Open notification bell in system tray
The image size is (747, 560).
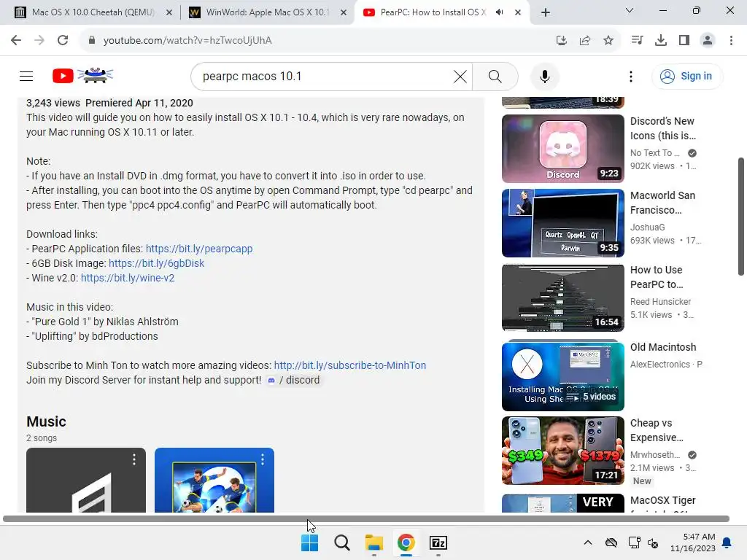point(727,542)
